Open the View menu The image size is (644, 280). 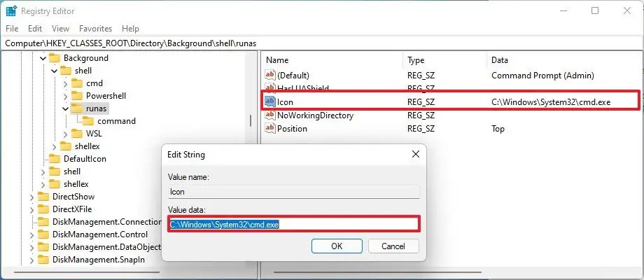60,29
